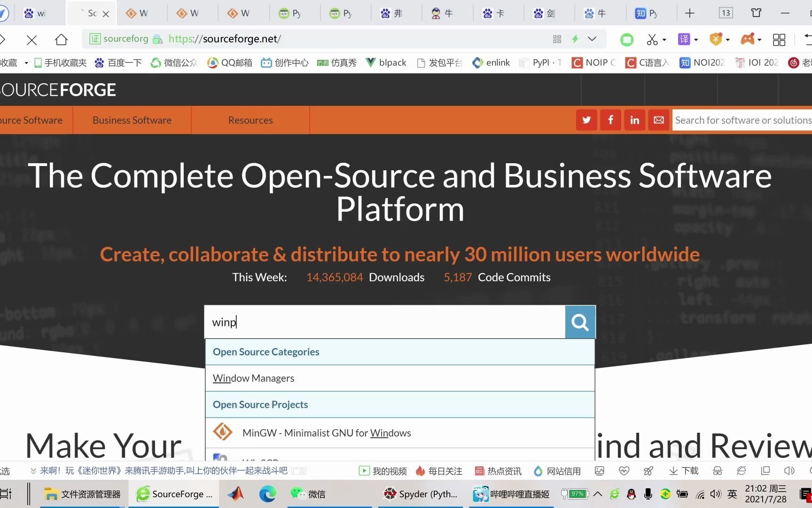
Task: Check 网站信用 site credibility
Action: click(x=557, y=471)
